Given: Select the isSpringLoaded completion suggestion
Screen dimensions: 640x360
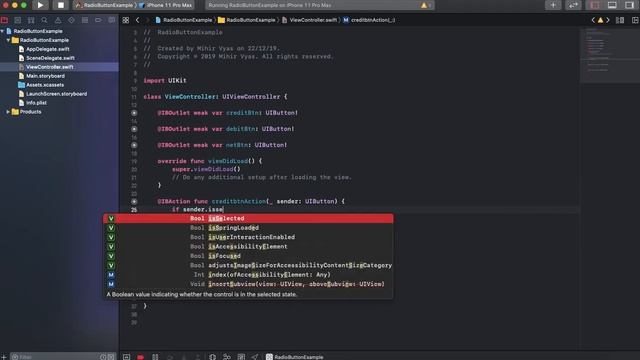Looking at the screenshot, I should [248, 228].
